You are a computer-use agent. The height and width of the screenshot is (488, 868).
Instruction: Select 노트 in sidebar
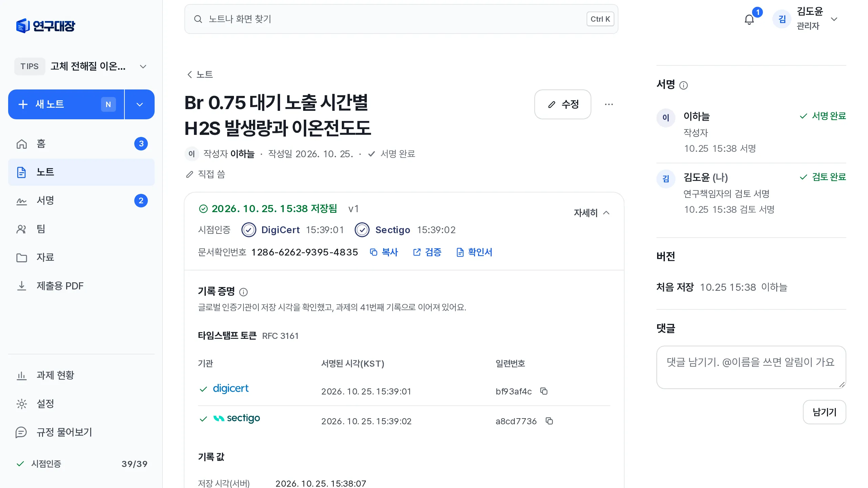(81, 172)
